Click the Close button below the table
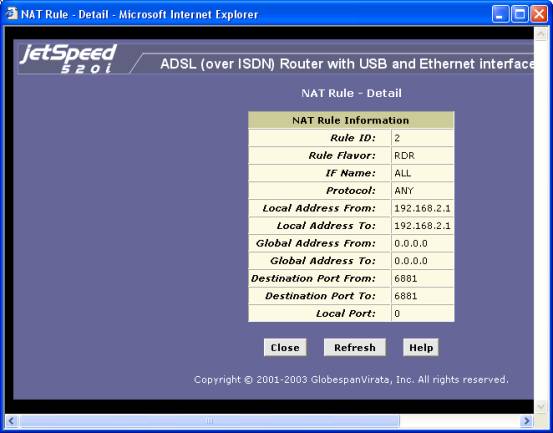This screenshot has height=433, width=553. (285, 348)
